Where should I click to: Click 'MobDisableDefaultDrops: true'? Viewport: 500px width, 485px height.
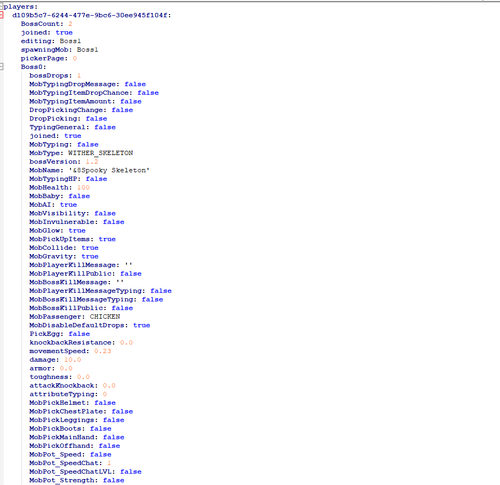click(x=90, y=326)
